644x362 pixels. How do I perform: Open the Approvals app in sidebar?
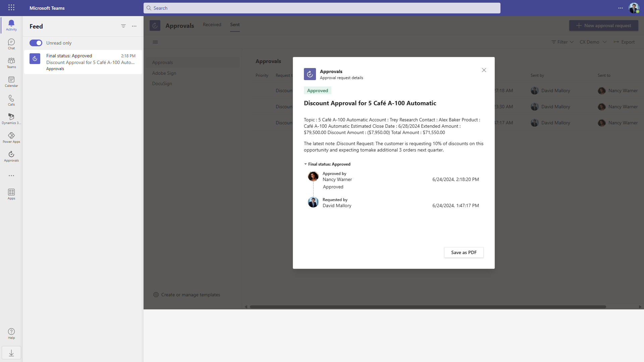click(x=11, y=156)
